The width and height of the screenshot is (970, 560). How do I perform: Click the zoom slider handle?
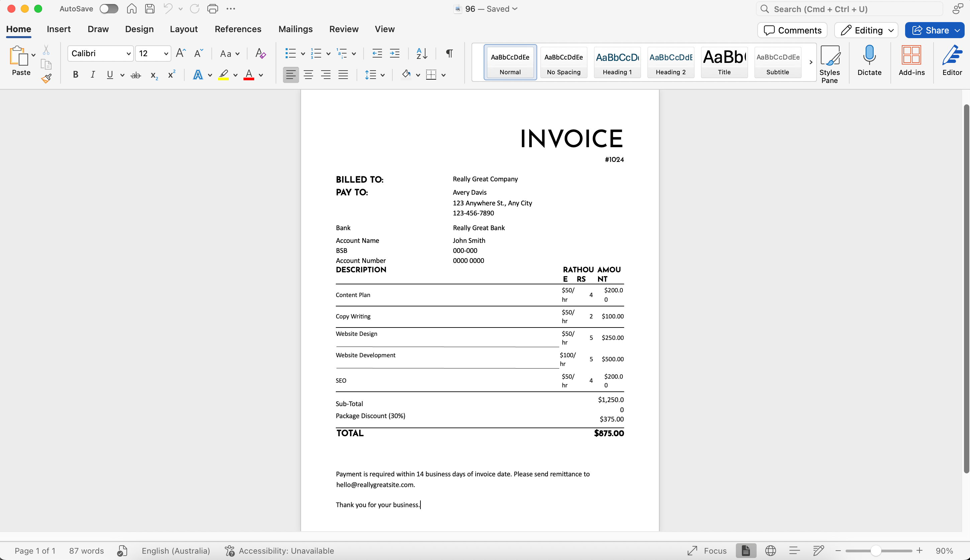coord(875,551)
